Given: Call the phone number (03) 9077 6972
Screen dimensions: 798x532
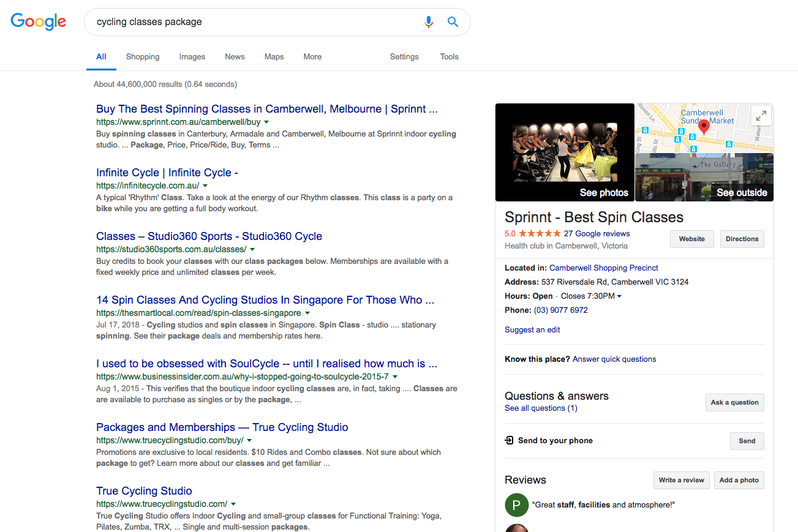Looking at the screenshot, I should click(560, 310).
